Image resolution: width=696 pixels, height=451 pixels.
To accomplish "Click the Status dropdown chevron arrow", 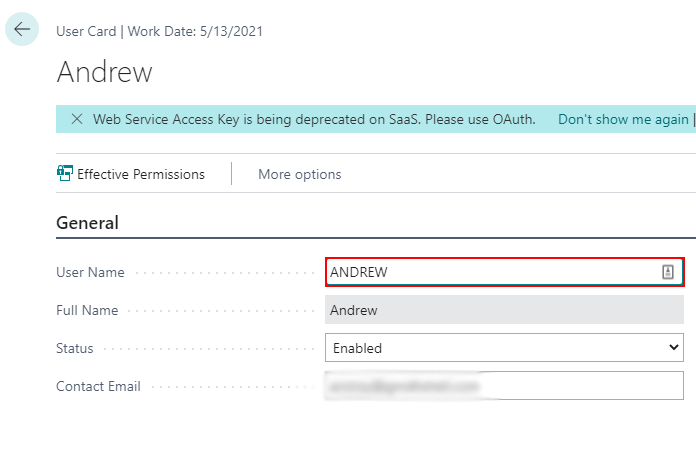I will coord(672,348).
